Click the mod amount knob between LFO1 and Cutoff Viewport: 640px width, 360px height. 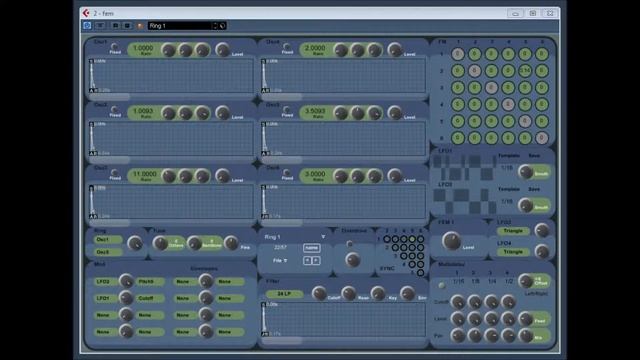coord(126,298)
